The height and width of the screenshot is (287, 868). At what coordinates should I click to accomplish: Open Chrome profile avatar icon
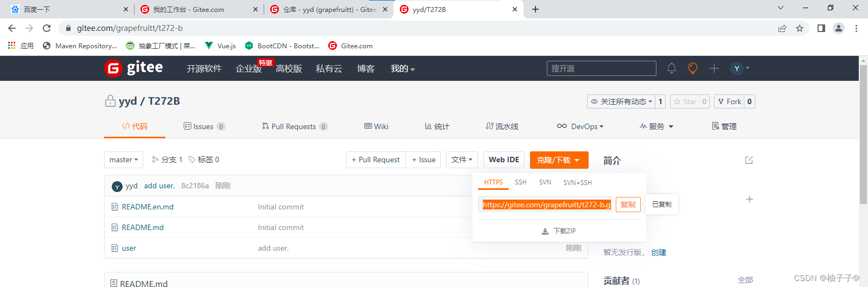pyautogui.click(x=839, y=28)
